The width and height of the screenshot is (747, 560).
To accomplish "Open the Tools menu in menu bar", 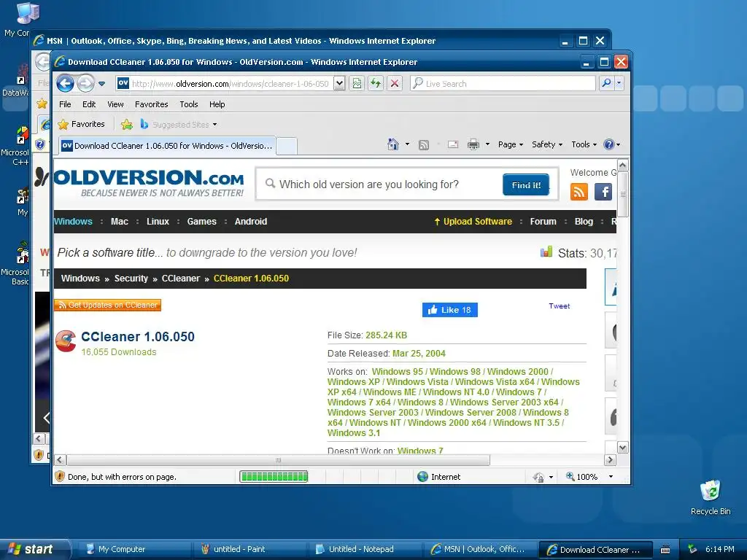I will [x=189, y=104].
